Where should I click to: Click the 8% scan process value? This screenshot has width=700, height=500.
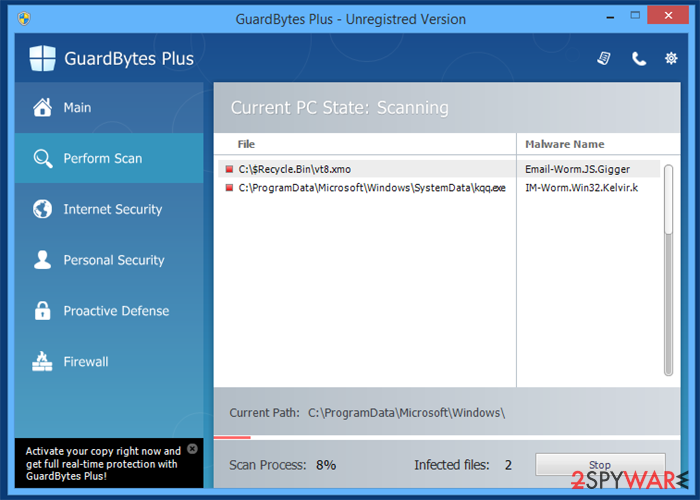(x=326, y=465)
